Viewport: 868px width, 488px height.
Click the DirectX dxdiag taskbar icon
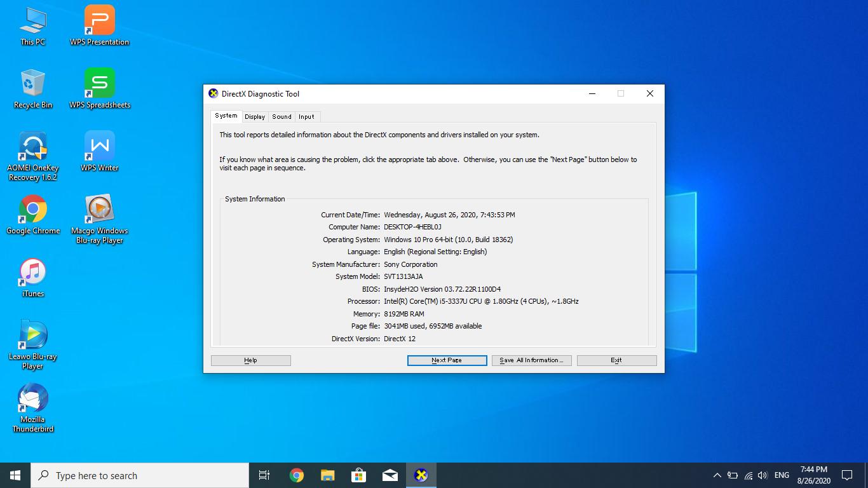tap(421, 475)
